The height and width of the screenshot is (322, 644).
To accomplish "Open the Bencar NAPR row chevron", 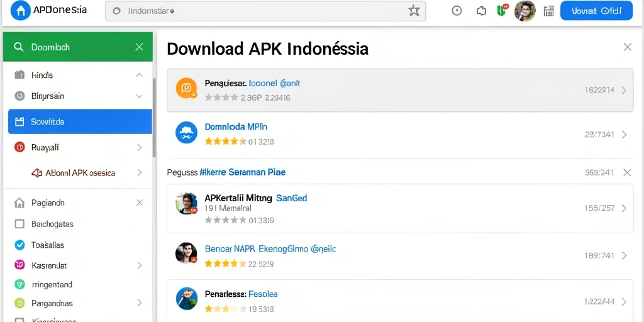I will pyautogui.click(x=624, y=255).
